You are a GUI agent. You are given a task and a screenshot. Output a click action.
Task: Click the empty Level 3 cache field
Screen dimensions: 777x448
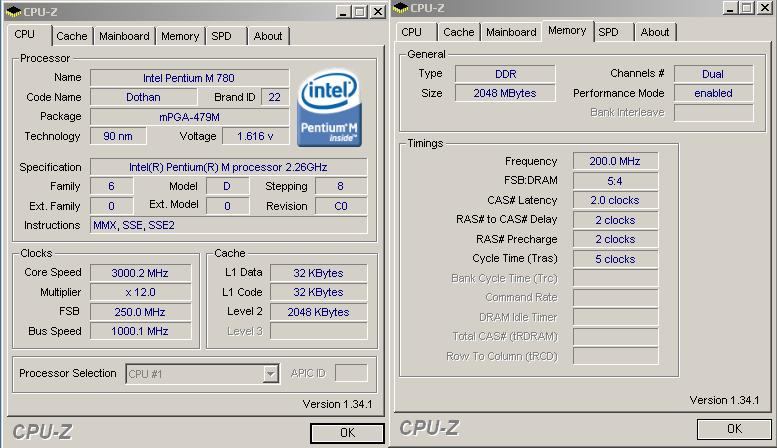319,331
